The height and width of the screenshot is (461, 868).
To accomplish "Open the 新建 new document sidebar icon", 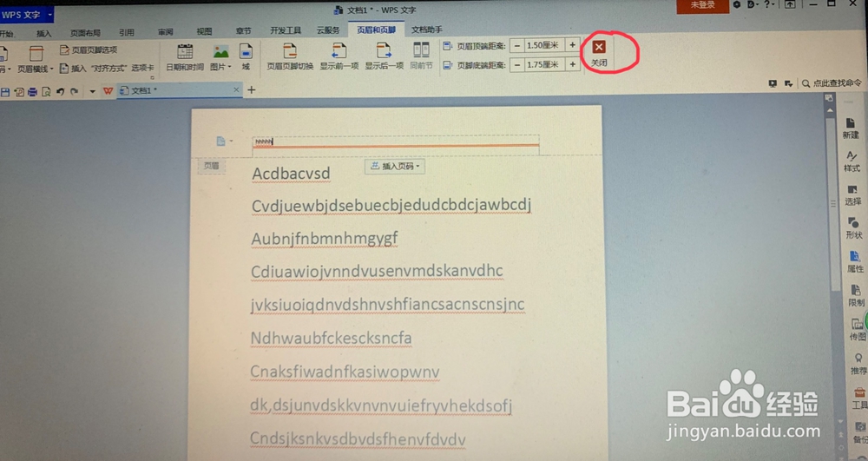I will coord(851,128).
